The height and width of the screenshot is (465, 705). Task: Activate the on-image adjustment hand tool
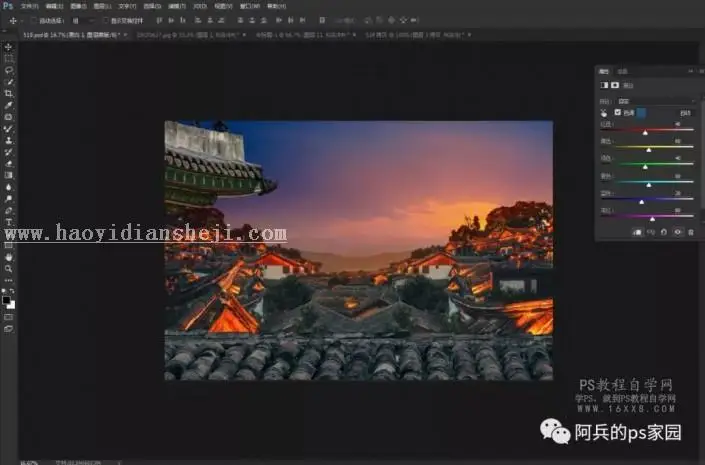click(x=603, y=113)
